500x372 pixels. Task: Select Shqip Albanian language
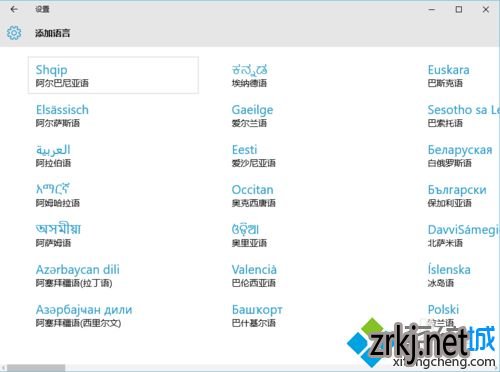113,75
